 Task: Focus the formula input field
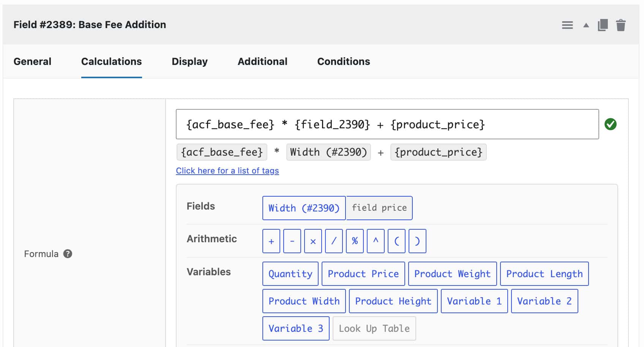[x=387, y=124]
